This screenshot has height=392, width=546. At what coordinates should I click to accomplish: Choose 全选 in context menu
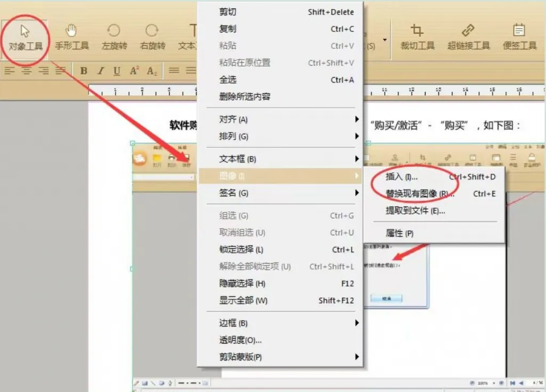click(280, 80)
